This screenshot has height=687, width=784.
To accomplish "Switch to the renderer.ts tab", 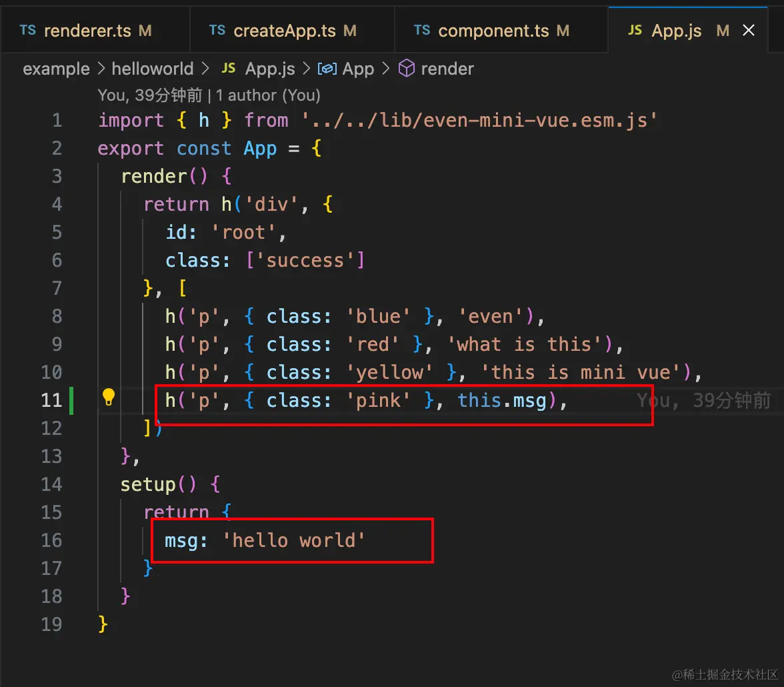I will 95,31.
